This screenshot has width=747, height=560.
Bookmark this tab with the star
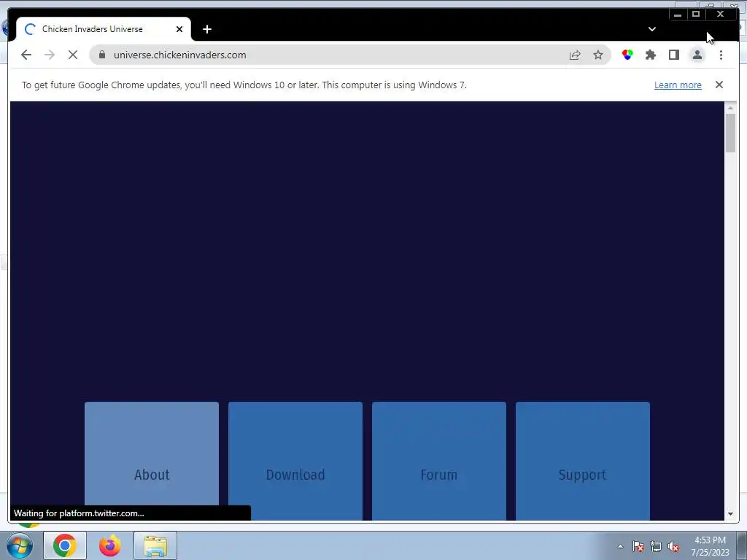(x=598, y=55)
